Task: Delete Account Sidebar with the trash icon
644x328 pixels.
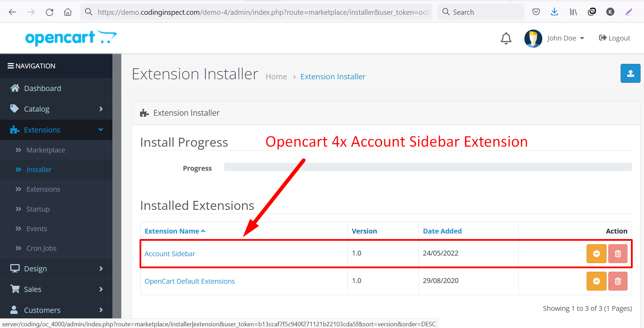Action: pos(618,253)
